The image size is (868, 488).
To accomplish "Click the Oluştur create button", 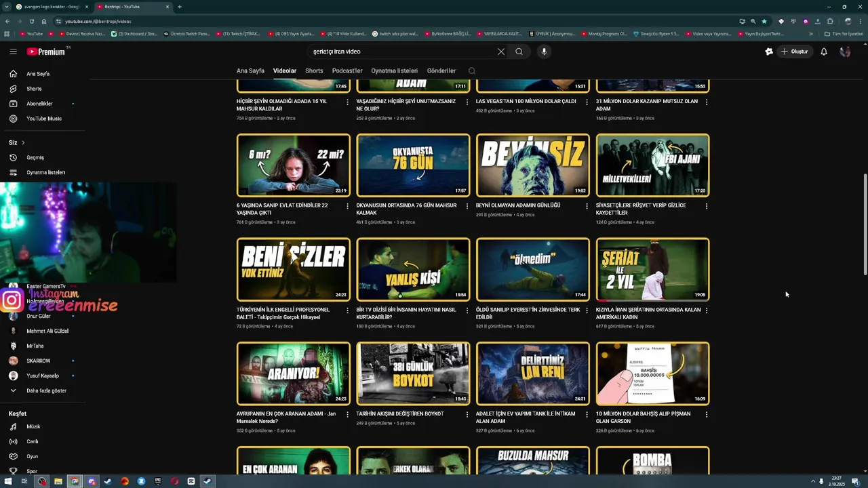I will [x=795, y=52].
